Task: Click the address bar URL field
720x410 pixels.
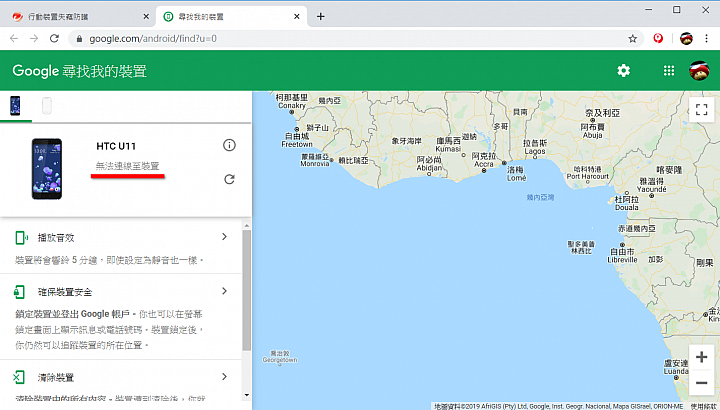Action: pyautogui.click(x=356, y=39)
